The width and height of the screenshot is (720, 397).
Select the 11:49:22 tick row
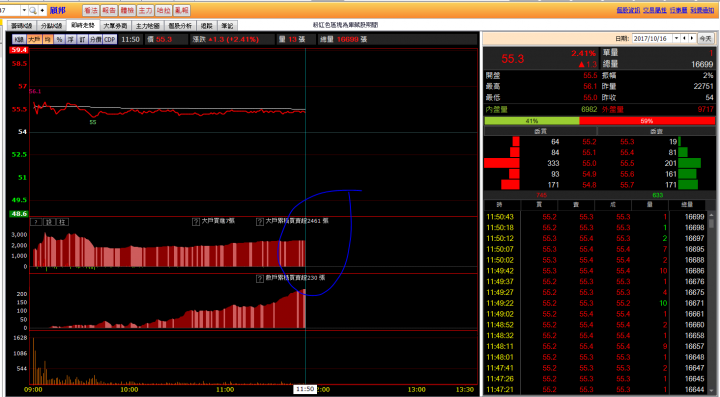(x=596, y=303)
